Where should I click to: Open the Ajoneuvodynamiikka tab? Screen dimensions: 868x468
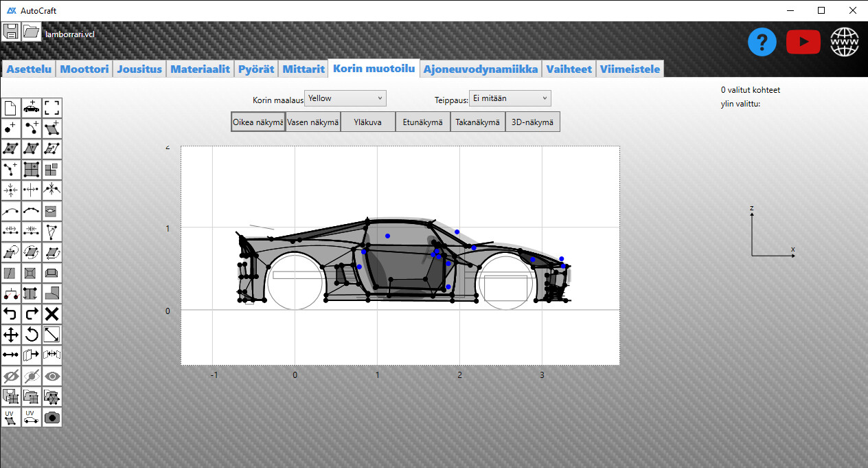coord(481,69)
